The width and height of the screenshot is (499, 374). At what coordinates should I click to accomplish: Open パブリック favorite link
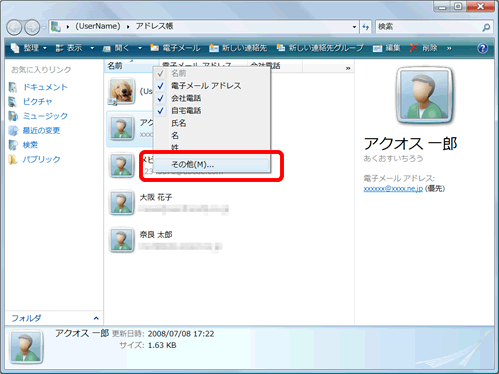point(41,159)
